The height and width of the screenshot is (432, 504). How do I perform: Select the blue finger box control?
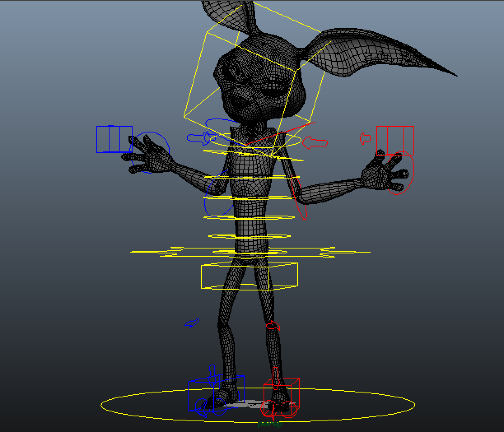pos(114,139)
